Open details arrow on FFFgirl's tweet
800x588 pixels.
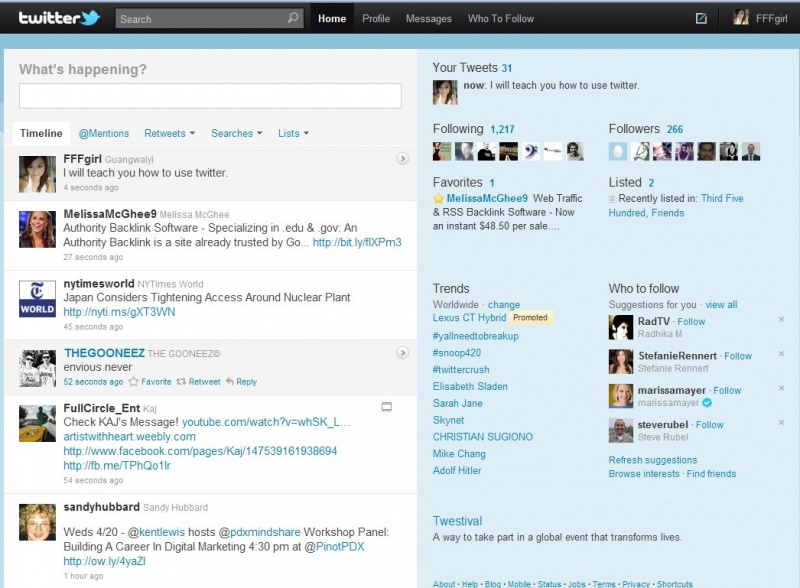(x=402, y=158)
